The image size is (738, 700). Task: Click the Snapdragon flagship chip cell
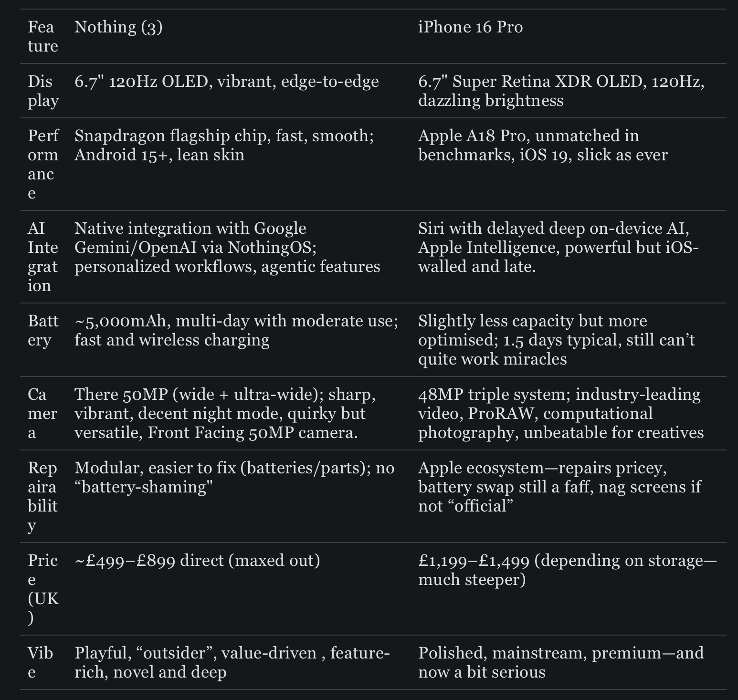(224, 145)
